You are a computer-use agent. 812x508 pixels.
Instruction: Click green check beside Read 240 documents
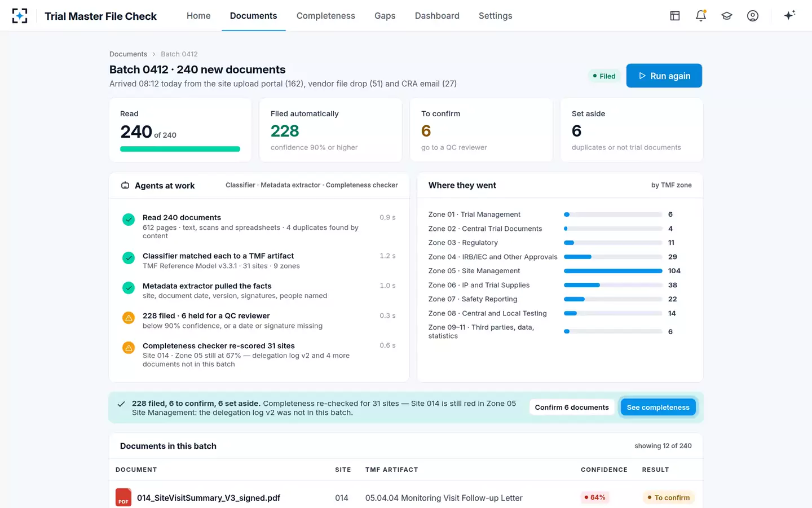(129, 220)
